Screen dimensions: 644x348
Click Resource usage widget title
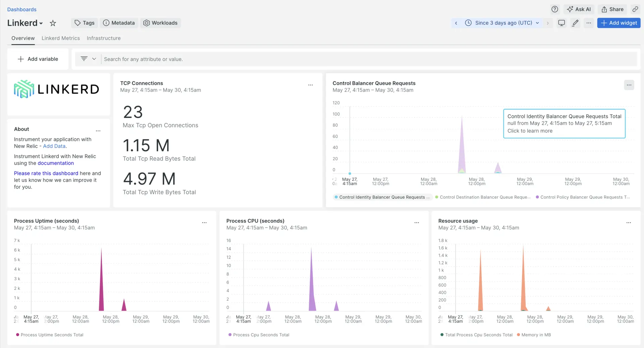click(x=458, y=221)
